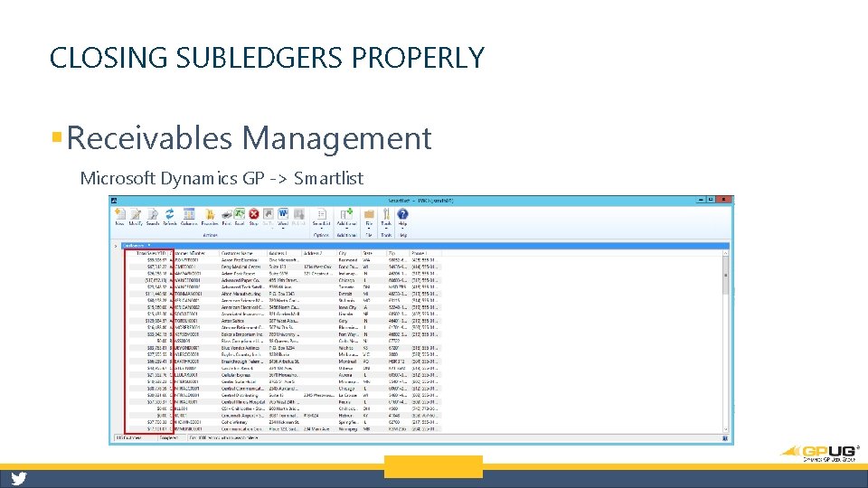Sort by Zip column header
The height and width of the screenshot is (488, 868).
[399, 253]
